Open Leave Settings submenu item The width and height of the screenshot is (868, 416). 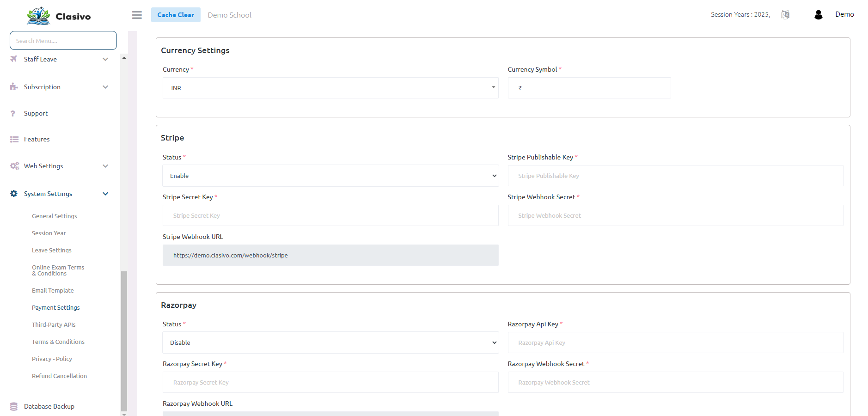tap(52, 250)
